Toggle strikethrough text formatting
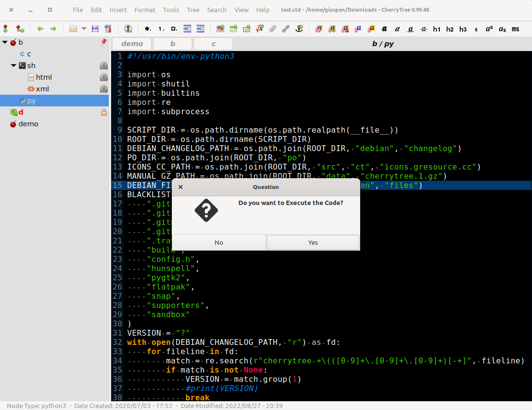This screenshot has height=410, width=532. [424, 29]
